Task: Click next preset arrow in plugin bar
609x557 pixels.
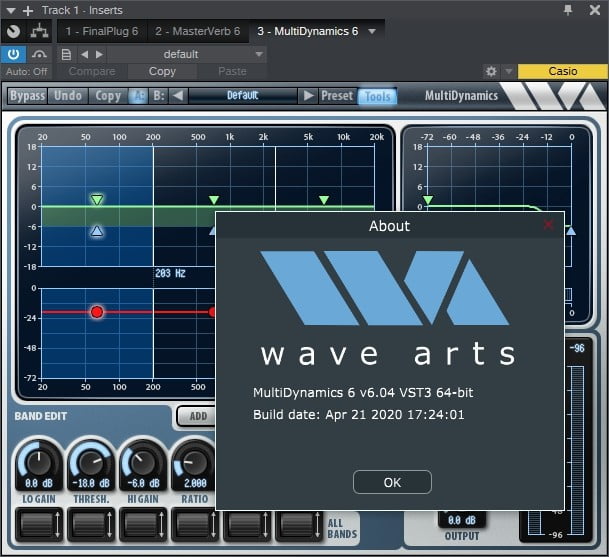Action: pyautogui.click(x=308, y=96)
